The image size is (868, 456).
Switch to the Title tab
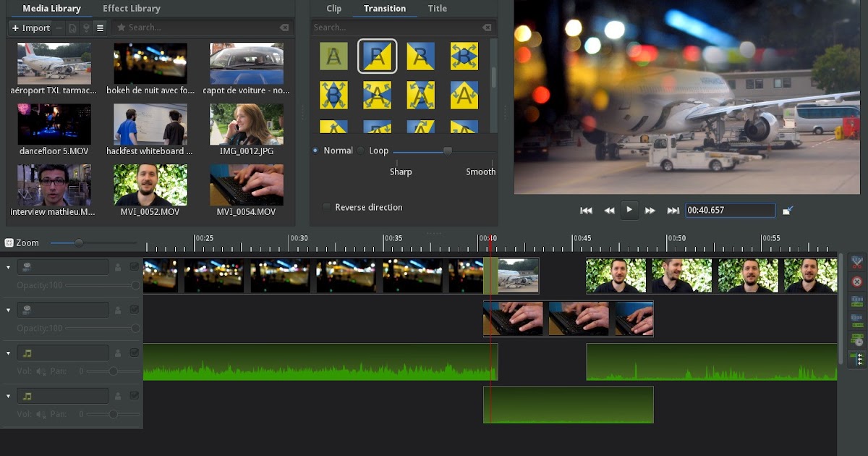437,9
